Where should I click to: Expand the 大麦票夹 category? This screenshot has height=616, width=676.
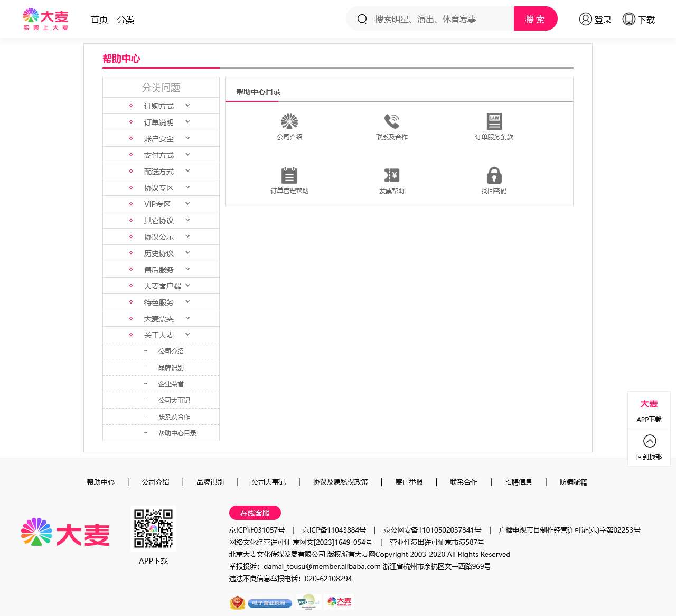tap(161, 319)
